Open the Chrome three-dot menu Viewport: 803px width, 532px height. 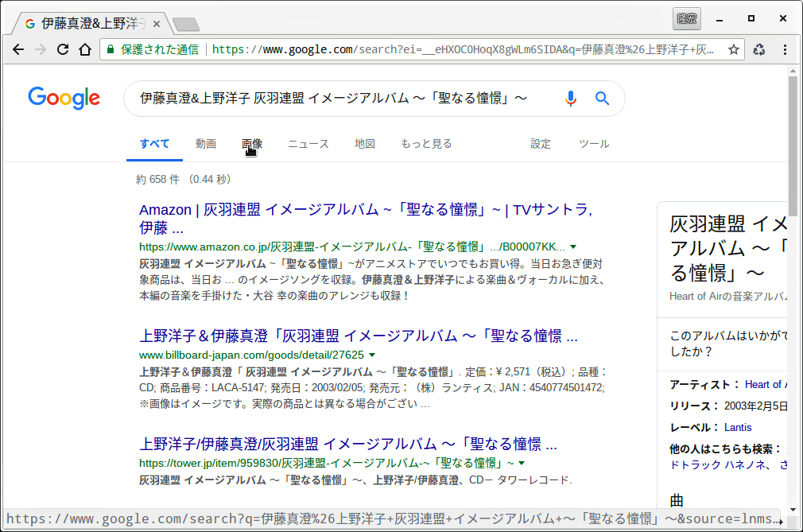point(785,49)
